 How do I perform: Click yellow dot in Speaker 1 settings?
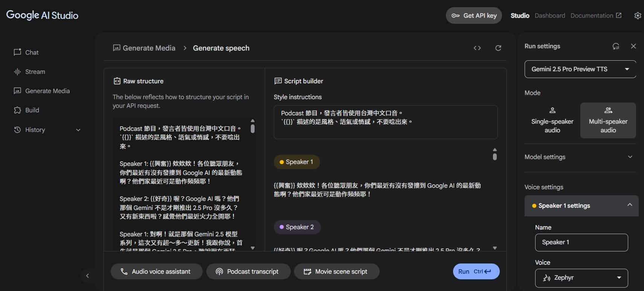point(534,206)
